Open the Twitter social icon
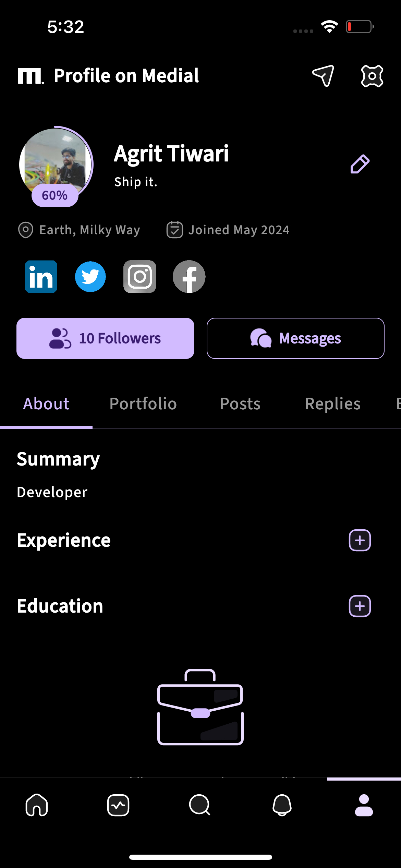This screenshot has height=868, width=401. [x=90, y=277]
